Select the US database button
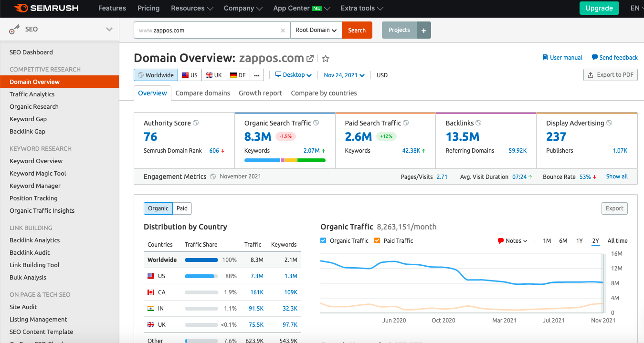Viewport: 644px width, 343px height. click(x=190, y=75)
